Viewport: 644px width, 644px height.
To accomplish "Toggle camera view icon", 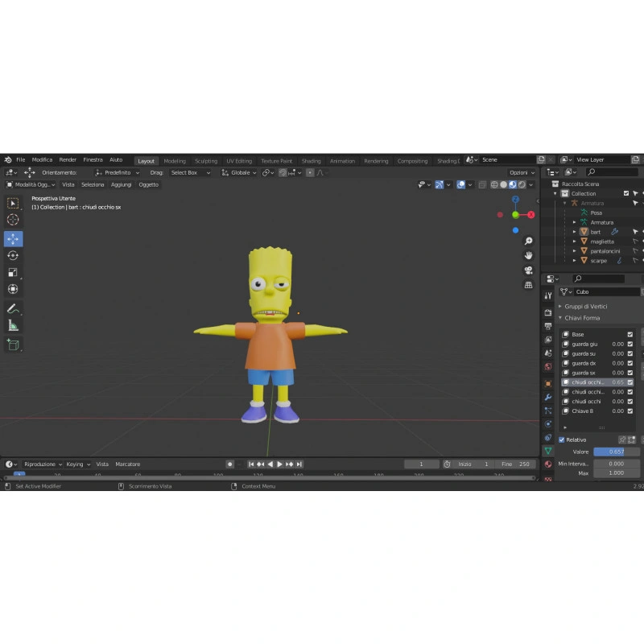I will coord(529,270).
